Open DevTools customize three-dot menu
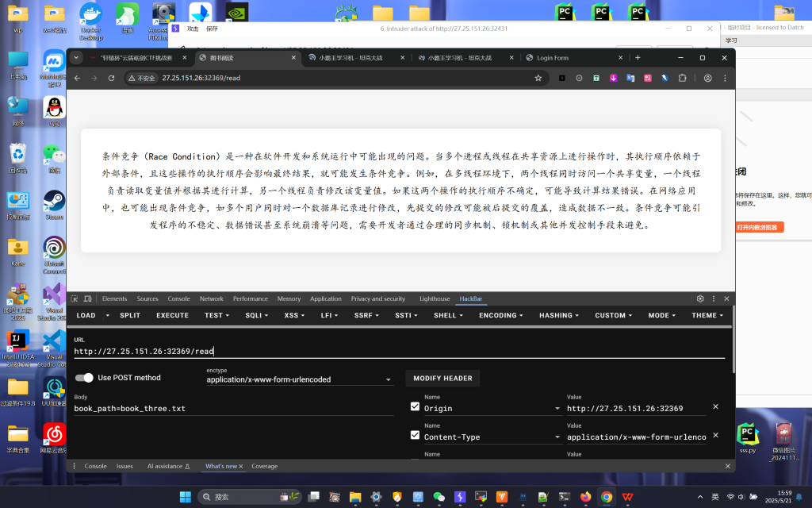 pyautogui.click(x=714, y=298)
